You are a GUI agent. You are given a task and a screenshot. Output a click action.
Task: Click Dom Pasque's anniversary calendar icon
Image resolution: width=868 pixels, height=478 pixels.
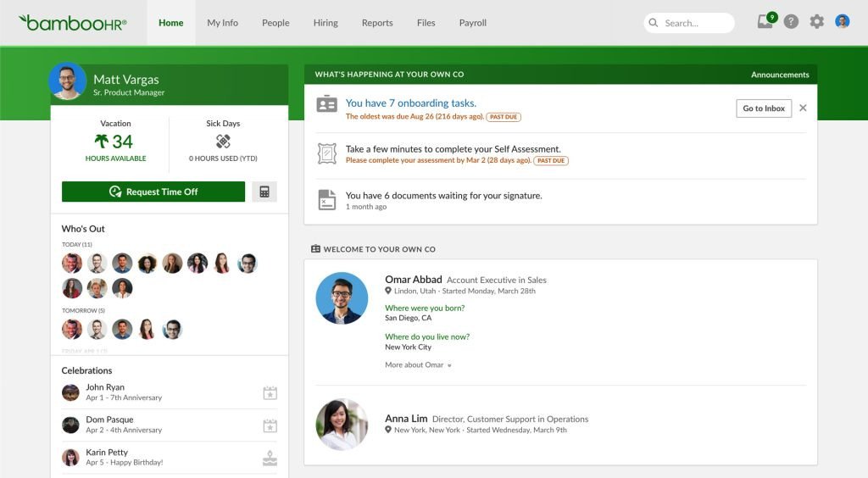[x=270, y=425]
